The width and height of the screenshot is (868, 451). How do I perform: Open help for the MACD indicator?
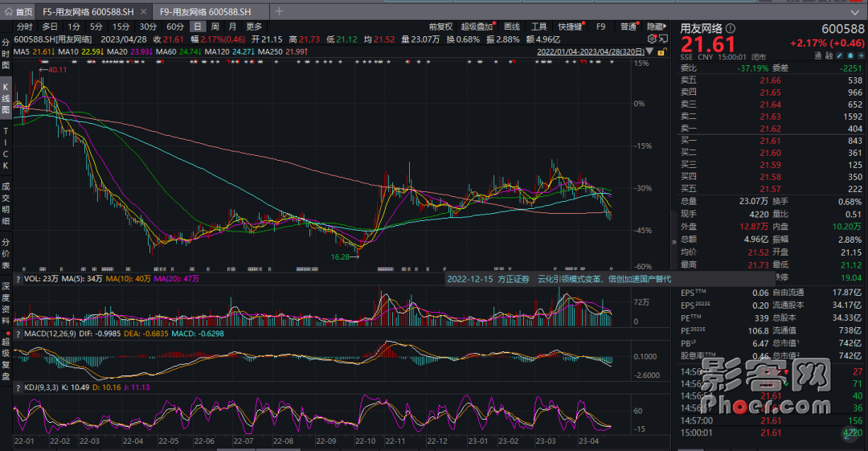[x=18, y=334]
